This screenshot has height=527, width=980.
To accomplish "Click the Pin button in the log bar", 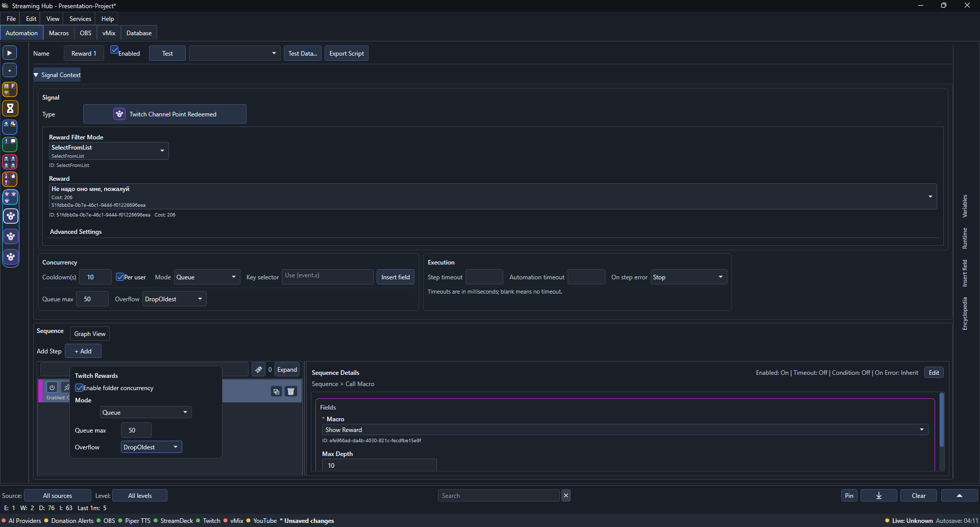I will point(849,495).
